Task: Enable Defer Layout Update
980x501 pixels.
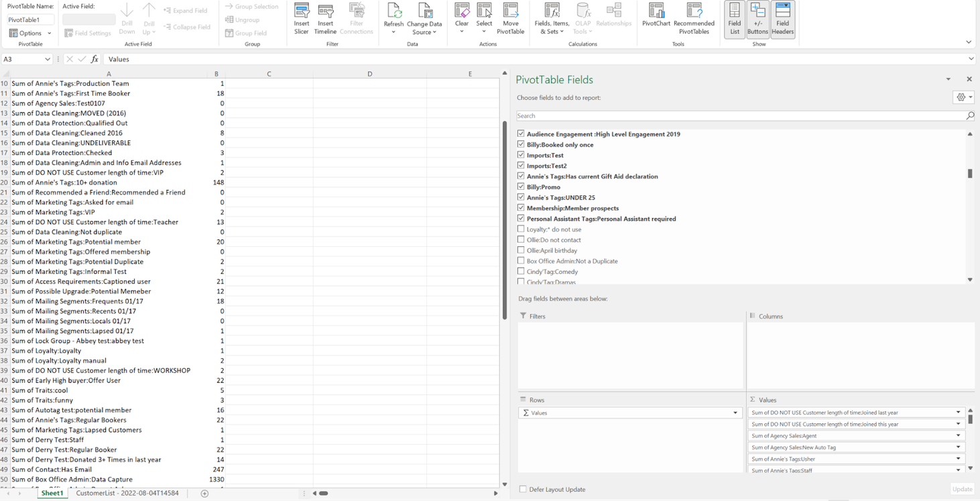Action: [523, 490]
